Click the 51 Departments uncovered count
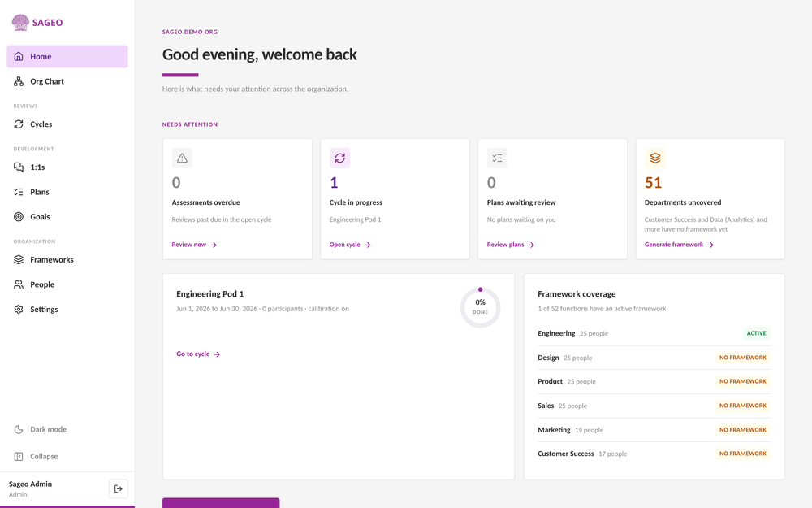The width and height of the screenshot is (812, 508). (x=653, y=182)
